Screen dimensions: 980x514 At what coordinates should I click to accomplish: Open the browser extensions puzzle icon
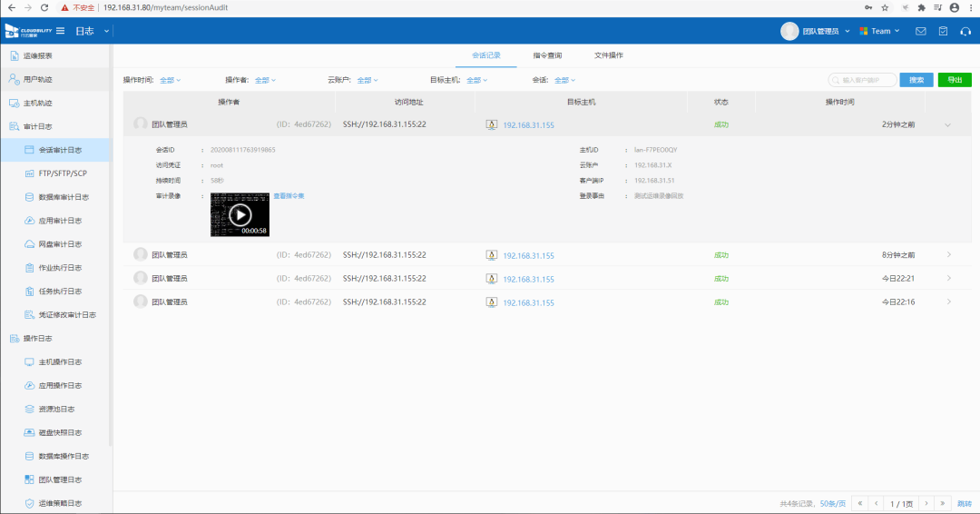(921, 7)
